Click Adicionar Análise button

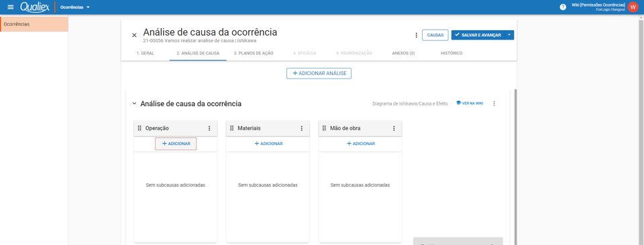pyautogui.click(x=319, y=73)
